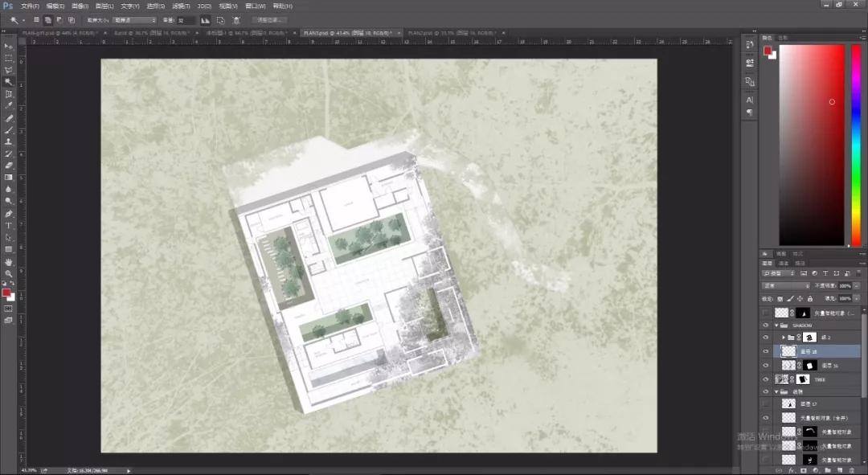The width and height of the screenshot is (868, 475).
Task: Open the Layer menu
Action: [x=104, y=6]
